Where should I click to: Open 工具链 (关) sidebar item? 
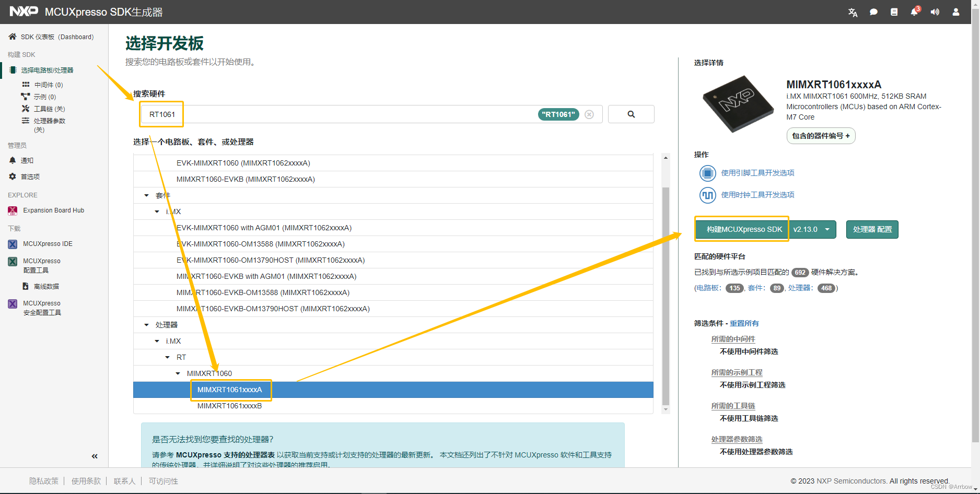tap(50, 109)
